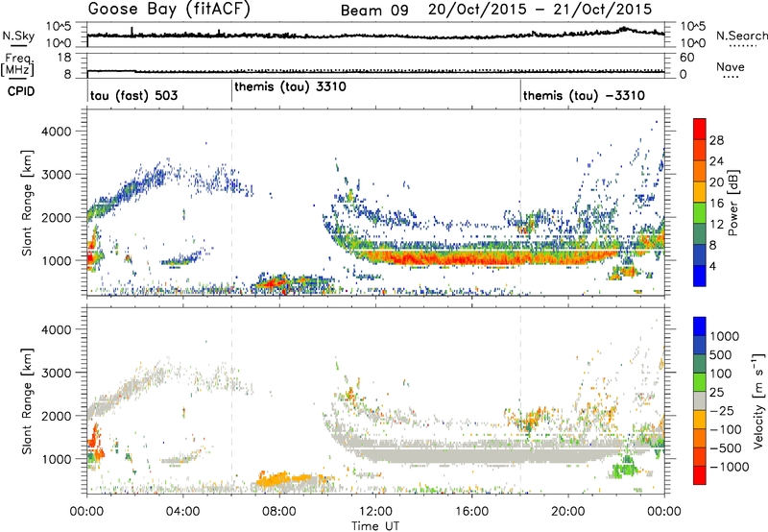Viewport: 768px width, 532px height.
Task: Click the '18' frequency axis tick
Action: click(64, 58)
